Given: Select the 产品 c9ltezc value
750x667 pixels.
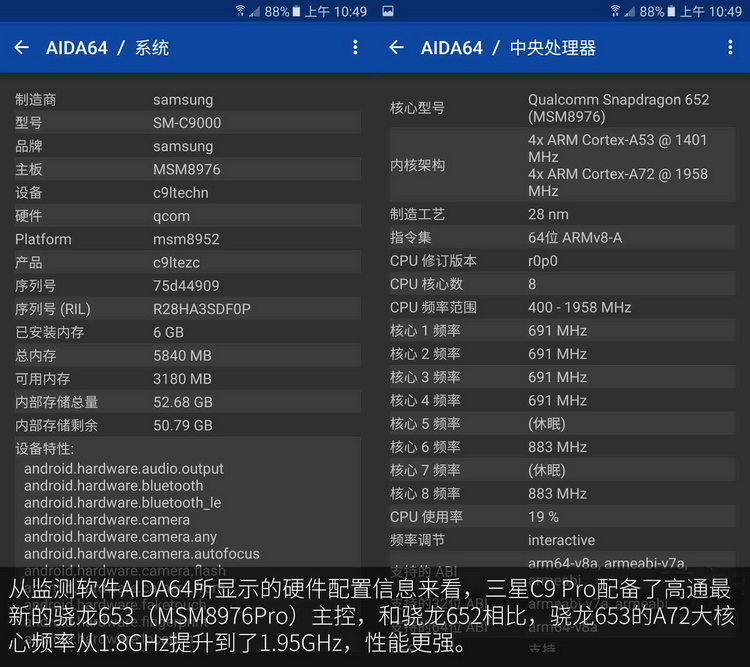Looking at the screenshot, I should click(x=176, y=263).
